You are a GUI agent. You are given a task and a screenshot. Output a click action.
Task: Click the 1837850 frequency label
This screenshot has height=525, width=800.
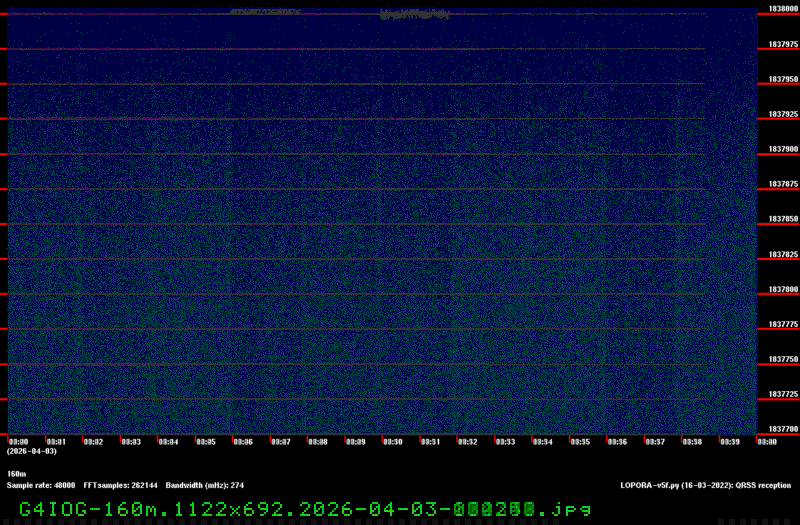pyautogui.click(x=783, y=219)
